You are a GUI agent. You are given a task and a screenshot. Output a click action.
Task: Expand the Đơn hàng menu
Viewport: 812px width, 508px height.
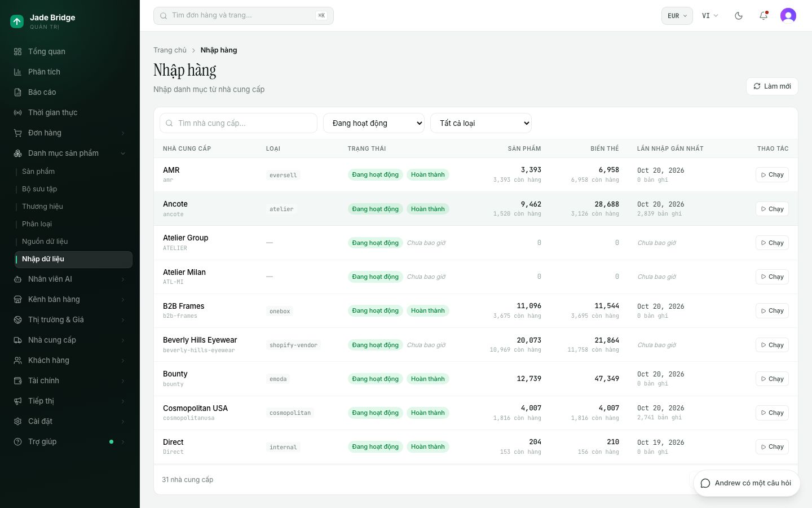click(x=70, y=133)
